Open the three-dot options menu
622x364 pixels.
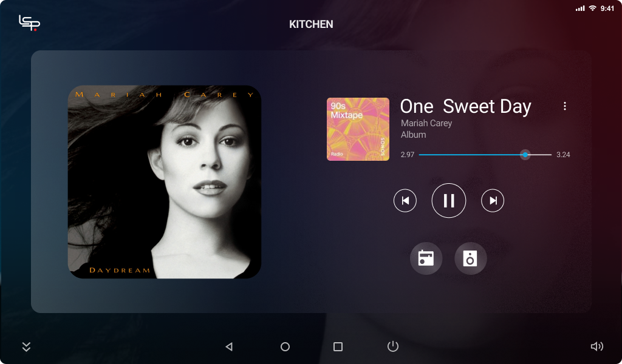(564, 106)
